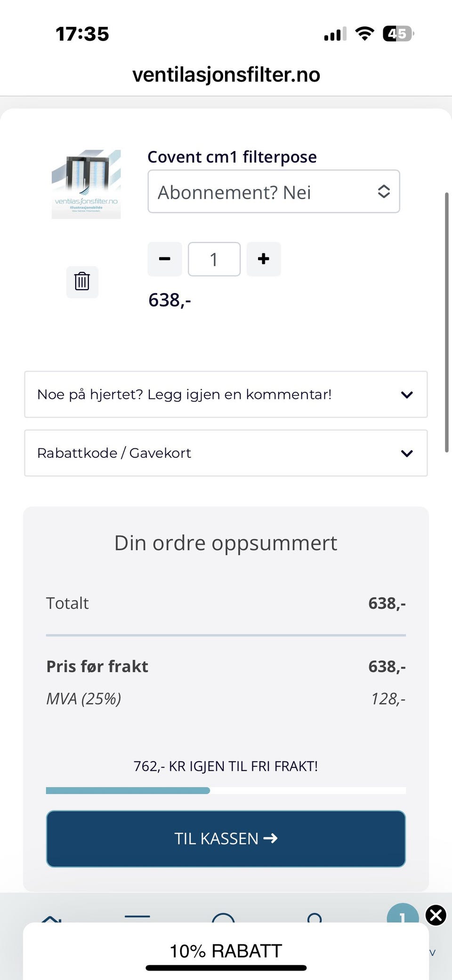Delete the Covent cm1 filterpose item
Viewport: 452px width, 980px height.
82,282
